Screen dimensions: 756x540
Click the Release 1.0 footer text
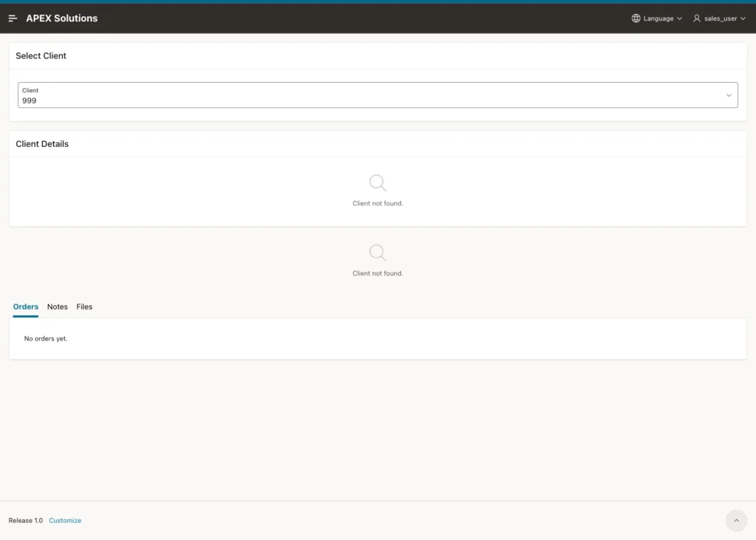pyautogui.click(x=26, y=520)
